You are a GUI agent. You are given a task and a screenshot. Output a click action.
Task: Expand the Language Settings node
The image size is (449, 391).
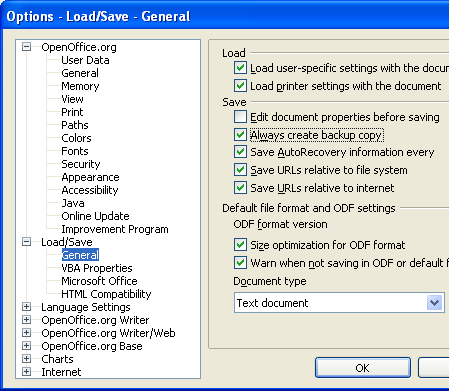pyautogui.click(x=26, y=307)
